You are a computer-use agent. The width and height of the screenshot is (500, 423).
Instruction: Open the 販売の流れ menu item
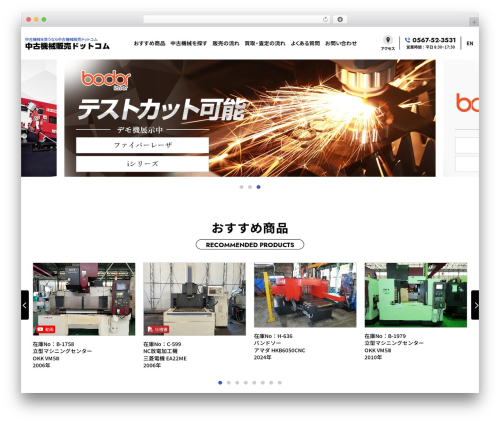tap(226, 43)
